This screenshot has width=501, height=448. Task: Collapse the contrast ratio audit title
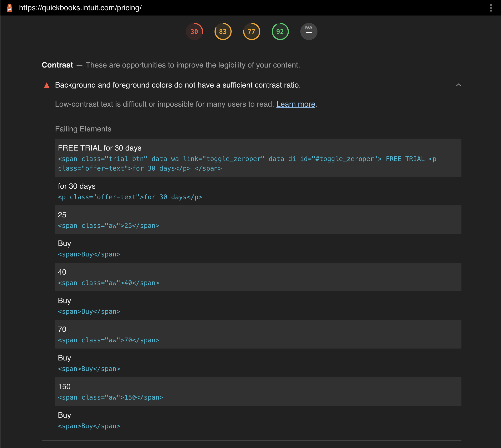[x=178, y=85]
